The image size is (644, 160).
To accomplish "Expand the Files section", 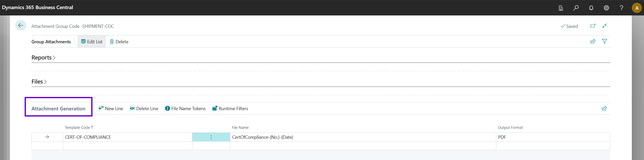I will tap(39, 82).
